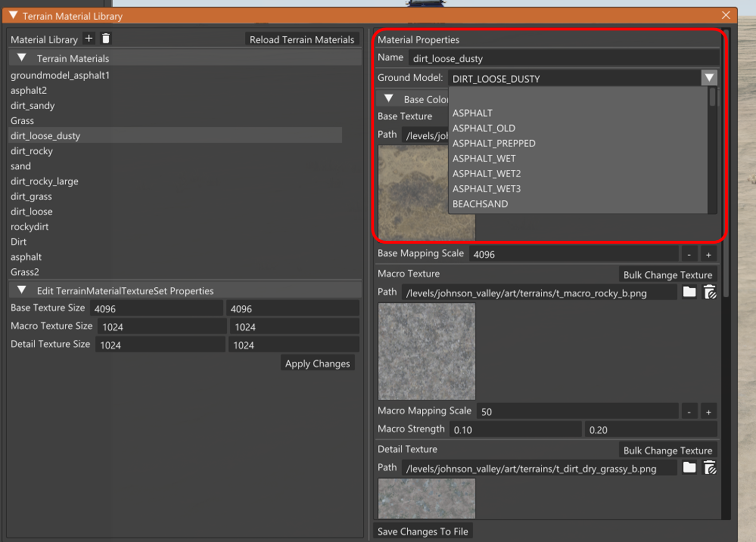This screenshot has width=756, height=542.
Task: Select Grass2 material
Action: [x=25, y=272]
